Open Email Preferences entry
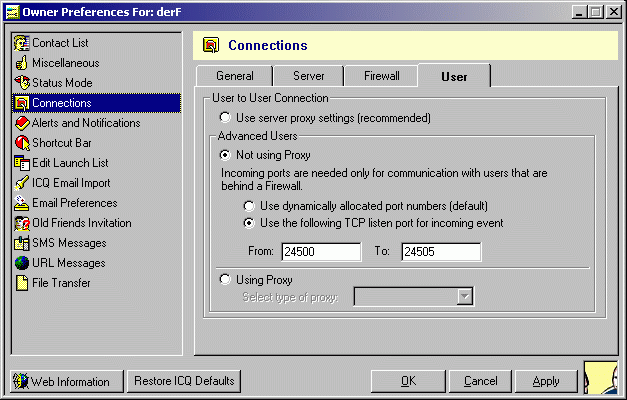This screenshot has width=627, height=400. pos(96,203)
